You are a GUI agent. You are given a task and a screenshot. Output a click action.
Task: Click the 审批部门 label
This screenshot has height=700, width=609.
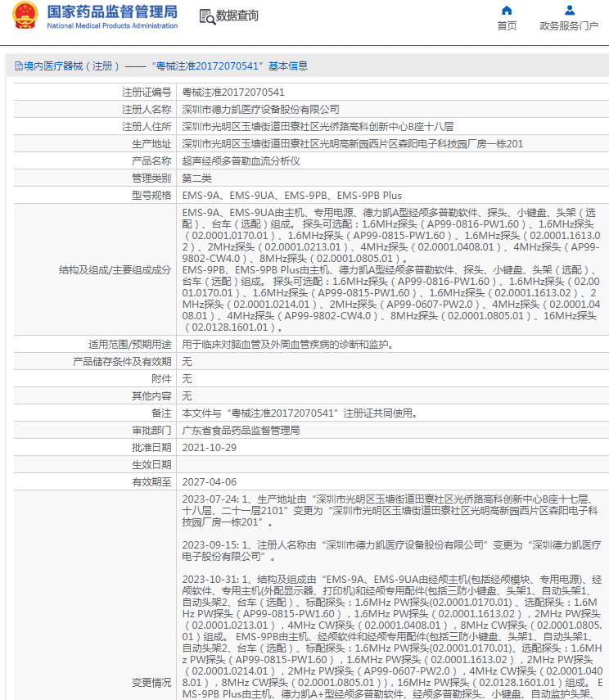pos(151,431)
